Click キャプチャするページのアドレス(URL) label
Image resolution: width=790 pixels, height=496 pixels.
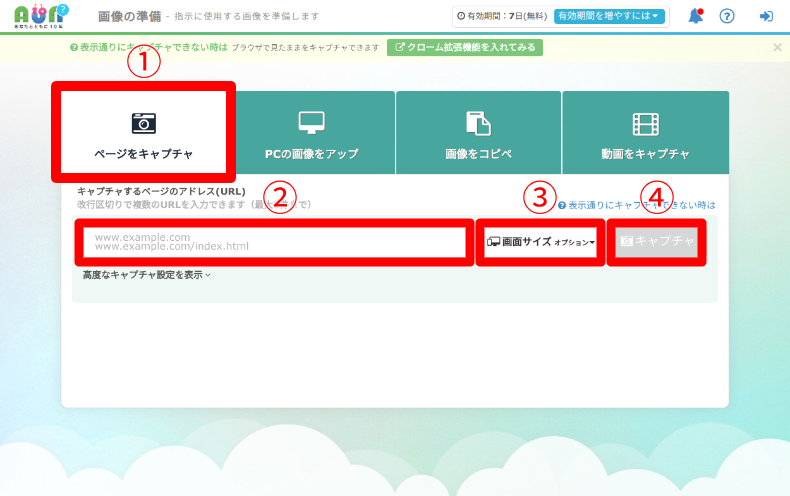pyautogui.click(x=161, y=192)
